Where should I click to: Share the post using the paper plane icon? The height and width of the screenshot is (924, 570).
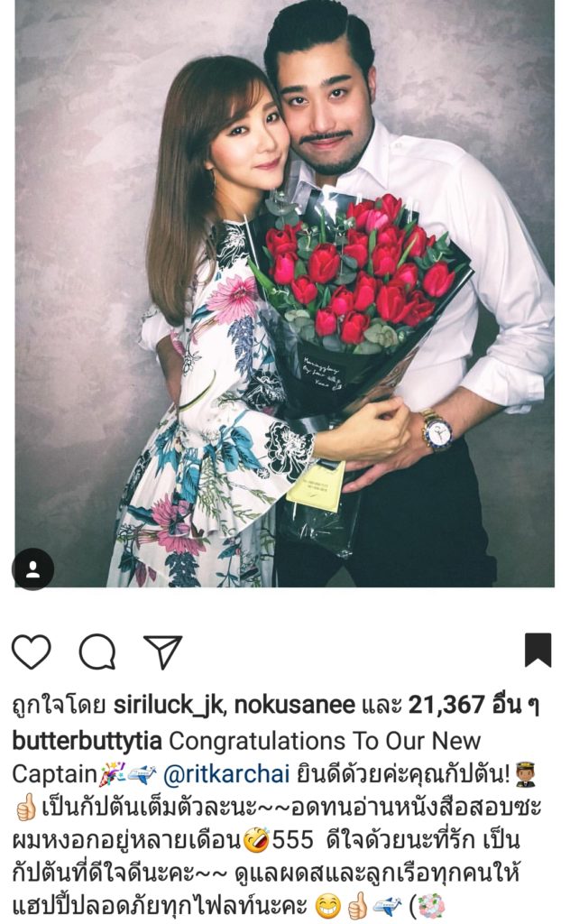[x=163, y=651]
